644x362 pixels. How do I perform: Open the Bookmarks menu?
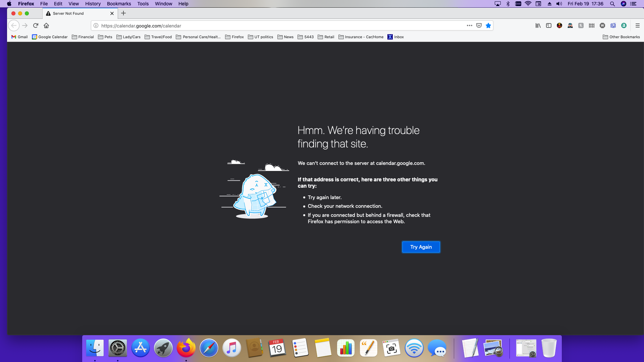point(119,4)
